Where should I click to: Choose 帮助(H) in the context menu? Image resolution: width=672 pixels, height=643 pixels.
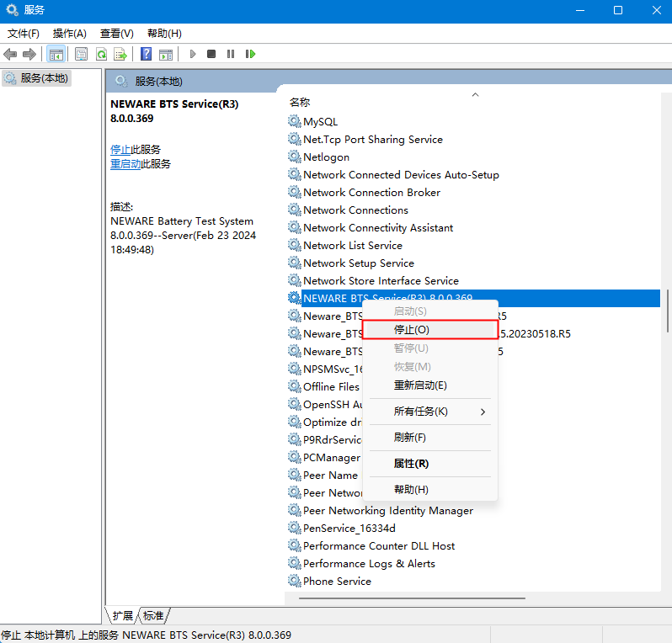click(x=430, y=489)
